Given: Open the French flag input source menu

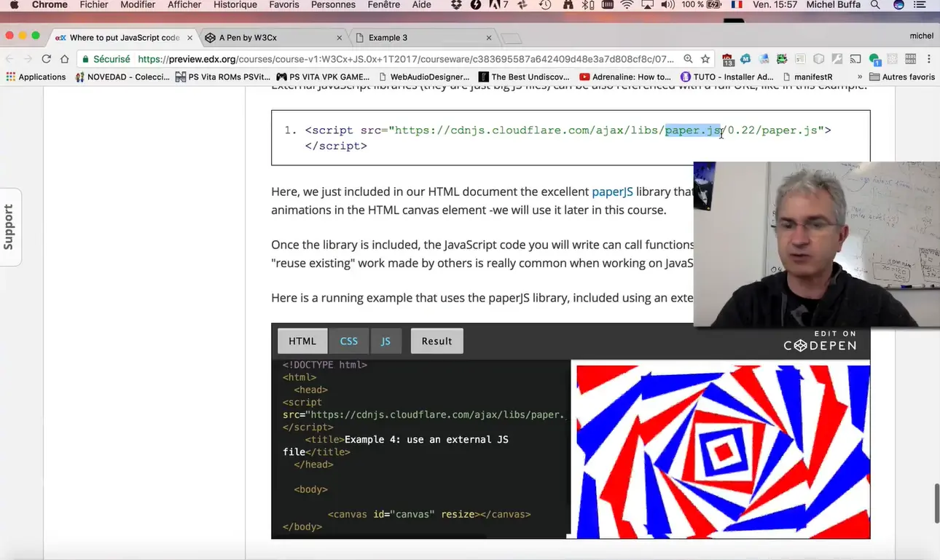Looking at the screenshot, I should click(x=737, y=5).
